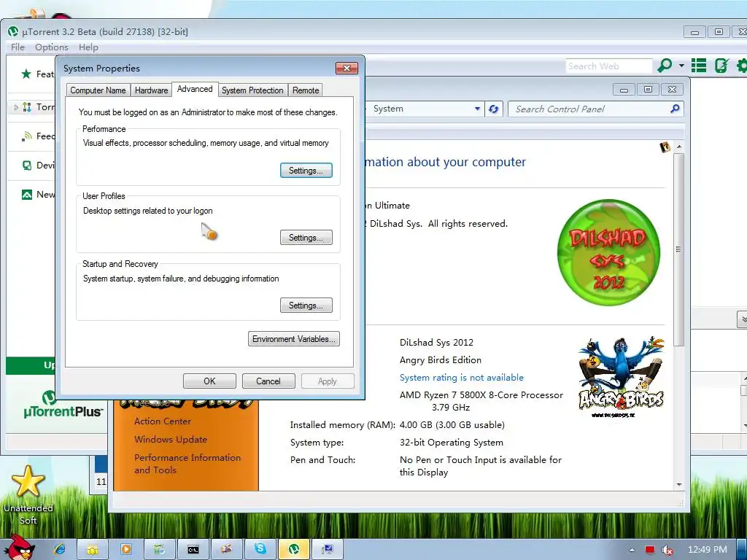Click into the Search Web field
Screen dimensions: 747x560
pyautogui.click(x=608, y=66)
